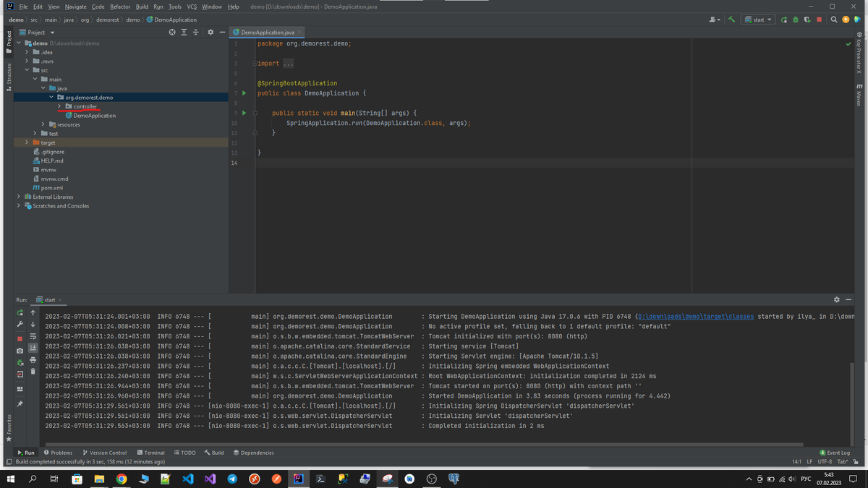Open the Navigate menu
The height and width of the screenshot is (488, 868).
click(75, 7)
